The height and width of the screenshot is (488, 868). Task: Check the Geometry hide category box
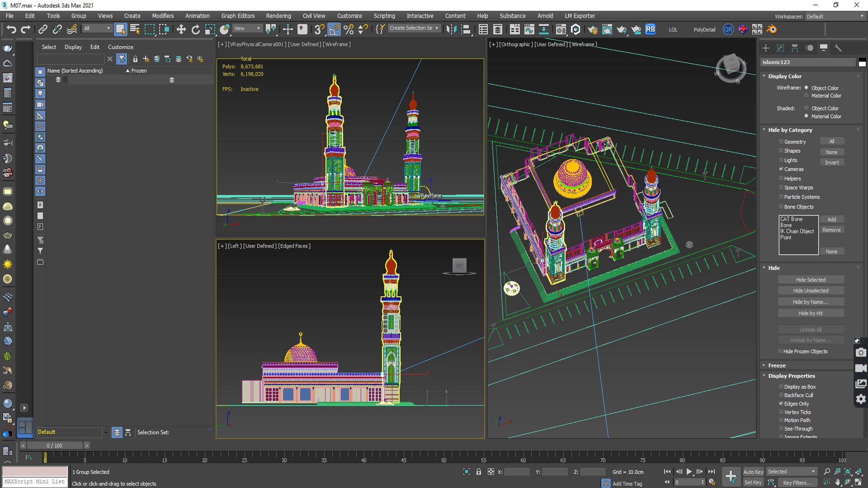(x=781, y=141)
